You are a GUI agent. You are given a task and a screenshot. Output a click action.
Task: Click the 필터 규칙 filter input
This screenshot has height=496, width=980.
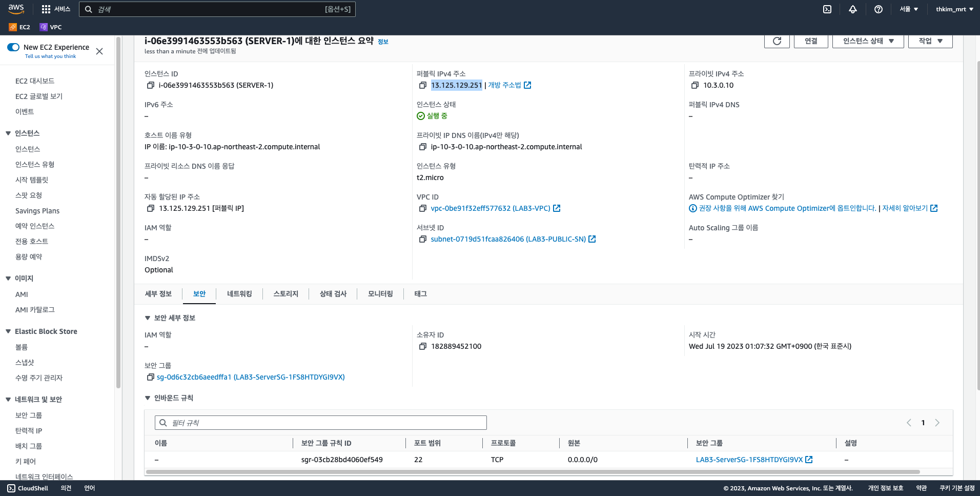[x=321, y=423]
